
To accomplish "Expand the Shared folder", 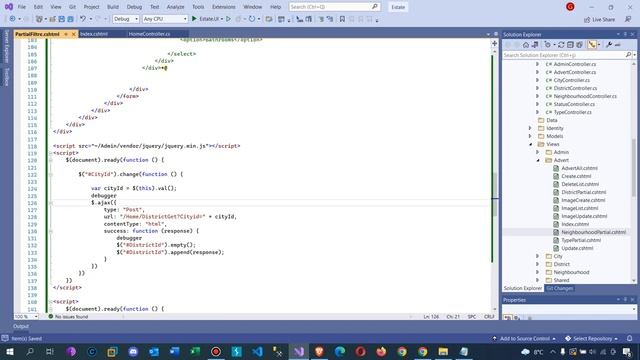I will click(538, 280).
